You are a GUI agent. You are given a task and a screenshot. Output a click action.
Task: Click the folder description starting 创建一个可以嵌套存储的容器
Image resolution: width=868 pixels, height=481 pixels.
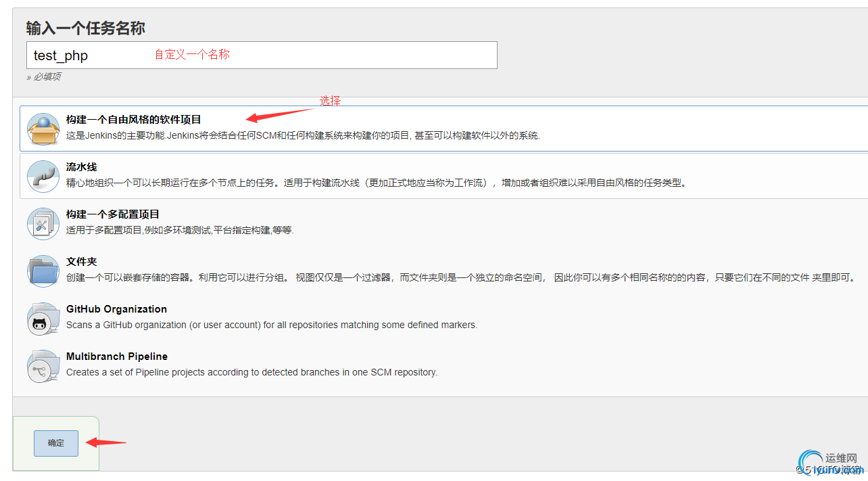pyautogui.click(x=462, y=277)
